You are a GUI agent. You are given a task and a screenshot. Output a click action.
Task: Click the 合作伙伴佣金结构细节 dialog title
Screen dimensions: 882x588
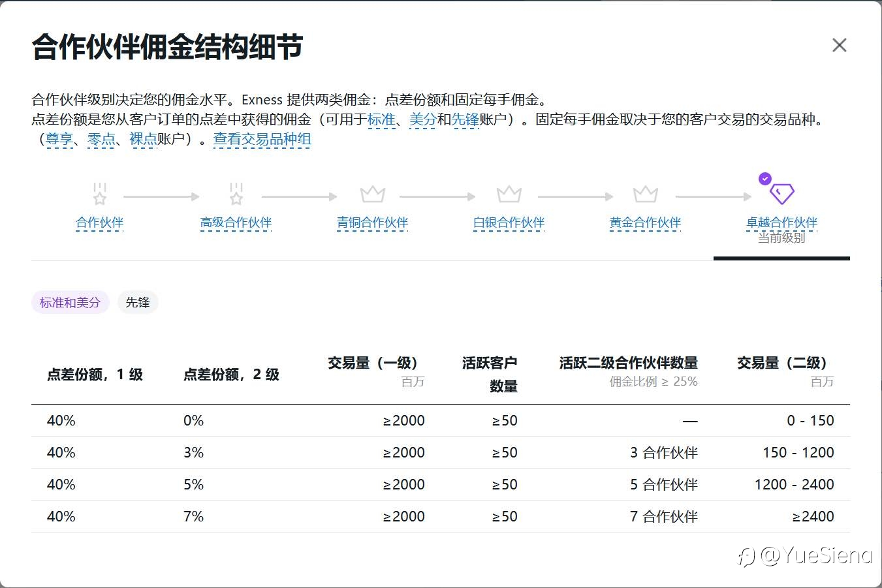point(167,46)
